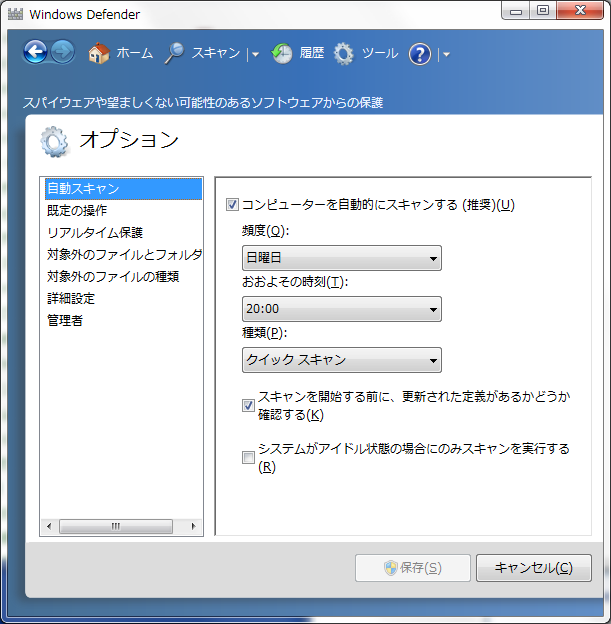
Task: Select 管理者 in the options list
Action: 123,320
